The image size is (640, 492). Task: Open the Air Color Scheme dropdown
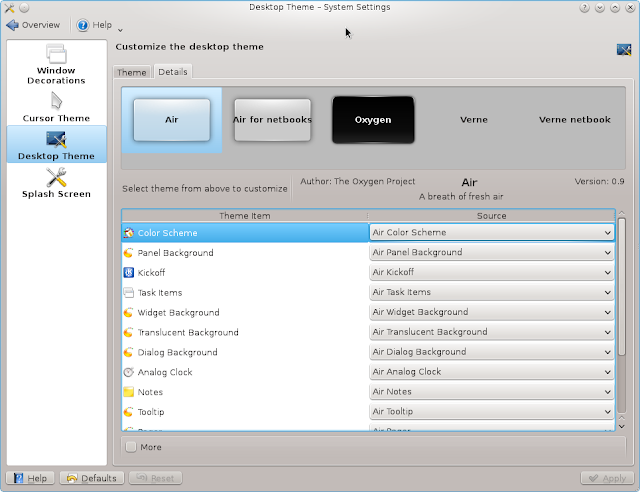tap(492, 232)
